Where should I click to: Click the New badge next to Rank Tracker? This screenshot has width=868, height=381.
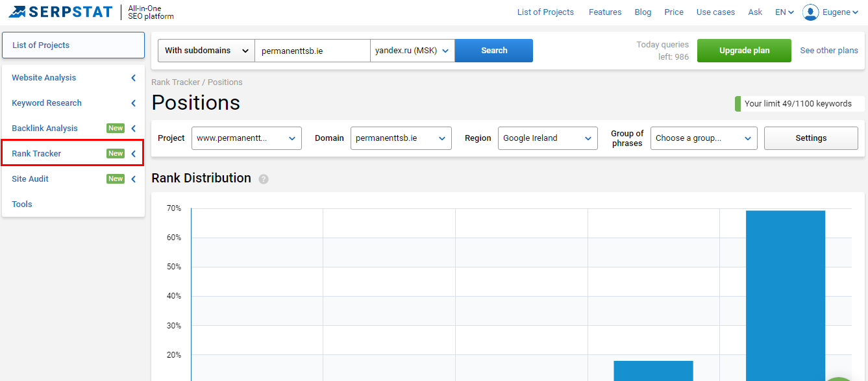click(116, 154)
